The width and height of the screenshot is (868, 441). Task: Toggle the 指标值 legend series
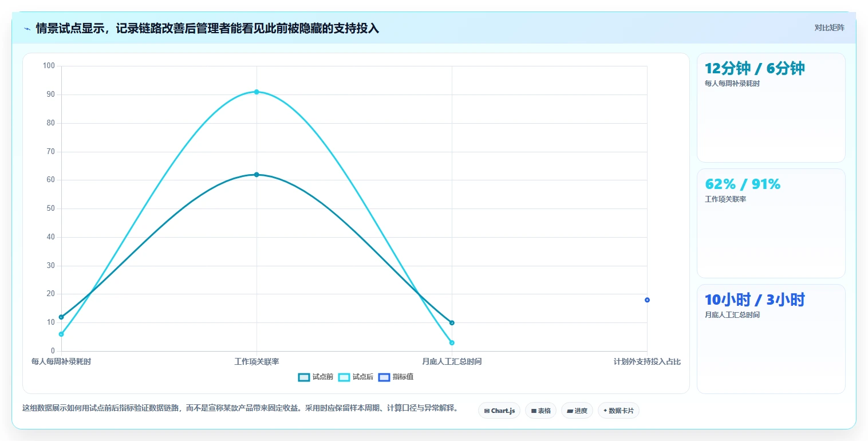pos(396,377)
